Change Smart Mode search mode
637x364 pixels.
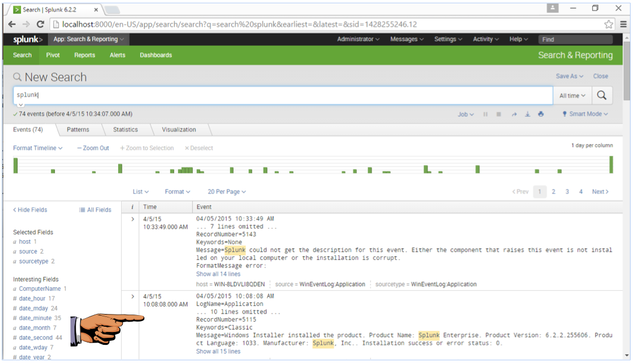click(x=585, y=114)
